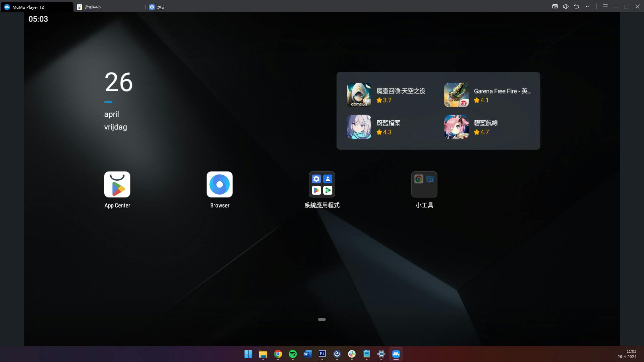The image size is (644, 362).
Task: Click the back arrow icon in title bar
Action: pyautogui.click(x=577, y=6)
